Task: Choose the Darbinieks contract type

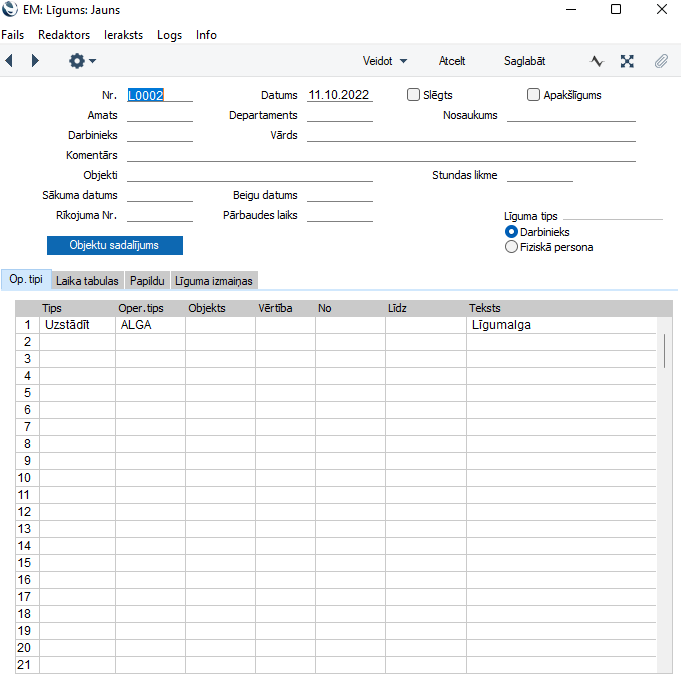Action: pos(512,232)
